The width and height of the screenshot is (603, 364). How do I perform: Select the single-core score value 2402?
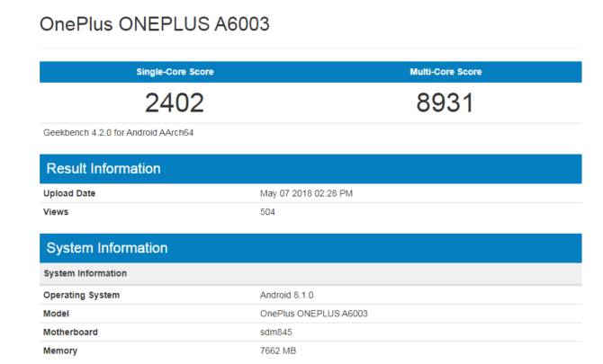tap(175, 102)
